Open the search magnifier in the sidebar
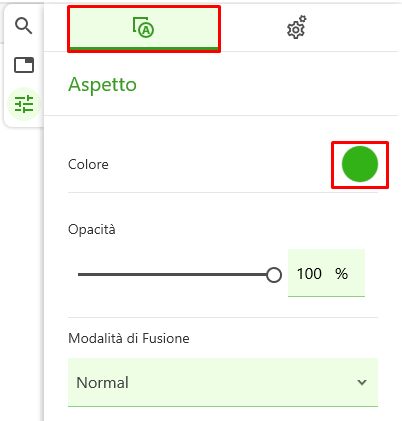The height and width of the screenshot is (421, 402). pyautogui.click(x=24, y=26)
